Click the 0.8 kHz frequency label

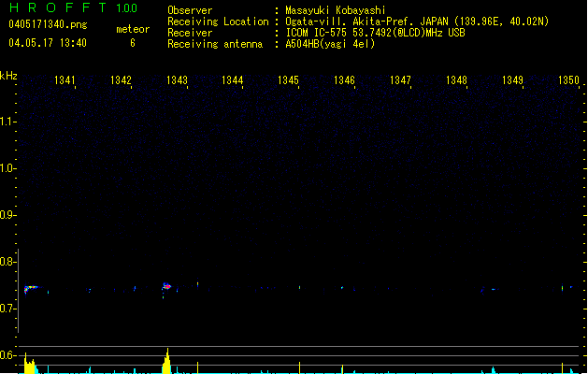tap(7, 262)
